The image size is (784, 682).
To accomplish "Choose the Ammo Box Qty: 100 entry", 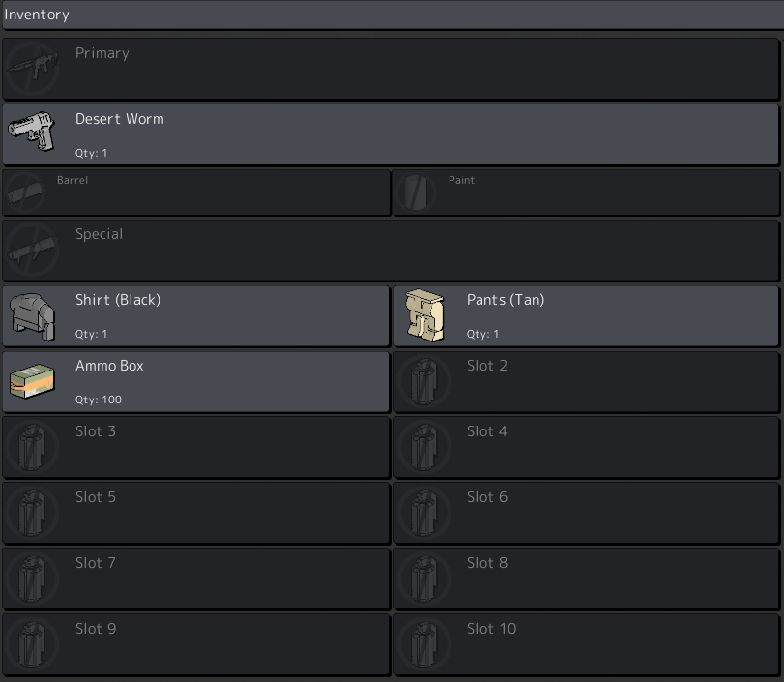I will pyautogui.click(x=195, y=382).
